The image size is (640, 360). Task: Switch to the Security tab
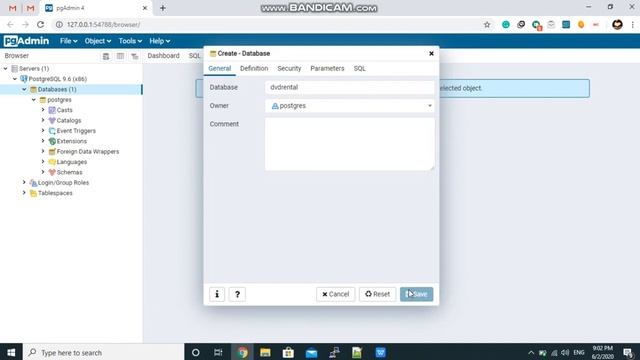click(289, 68)
